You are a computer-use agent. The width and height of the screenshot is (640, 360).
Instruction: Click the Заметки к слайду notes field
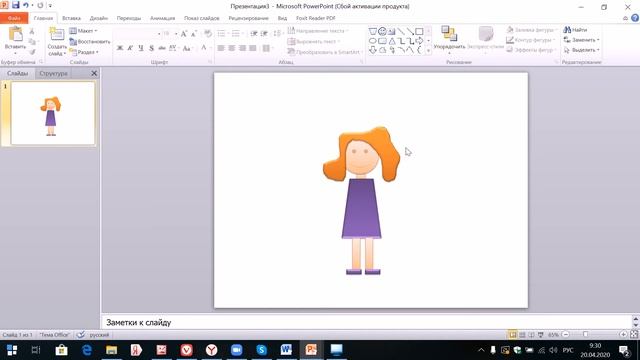tap(367, 322)
